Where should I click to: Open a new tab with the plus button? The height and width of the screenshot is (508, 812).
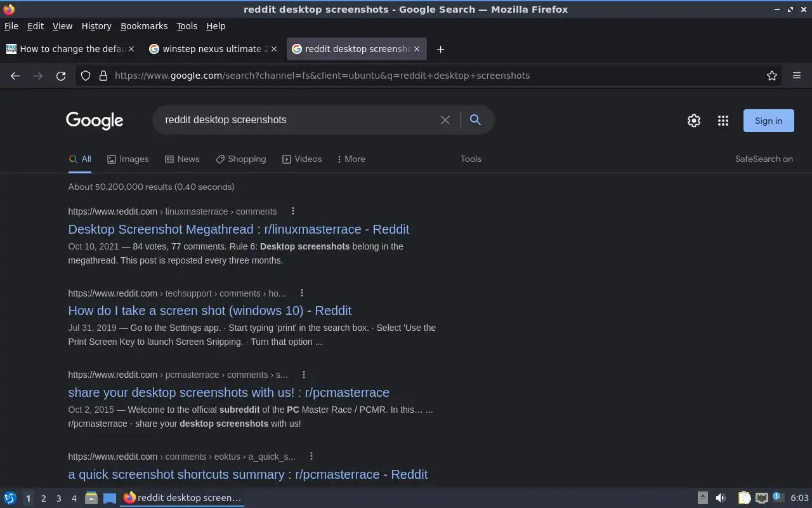point(440,49)
